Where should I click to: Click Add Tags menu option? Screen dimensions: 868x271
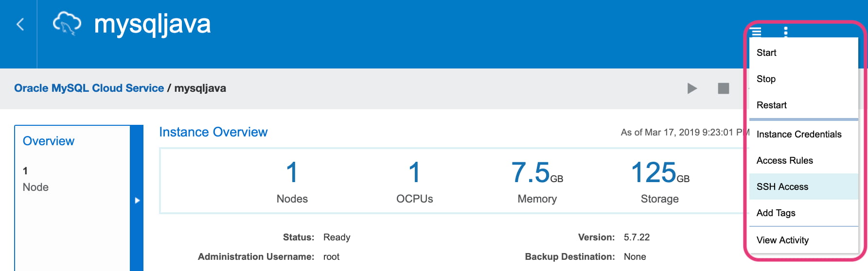click(x=804, y=213)
